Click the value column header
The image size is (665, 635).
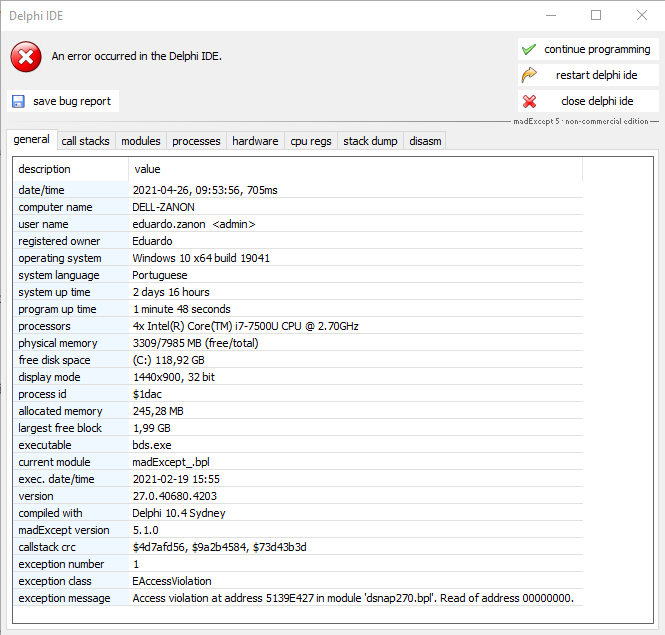(355, 169)
